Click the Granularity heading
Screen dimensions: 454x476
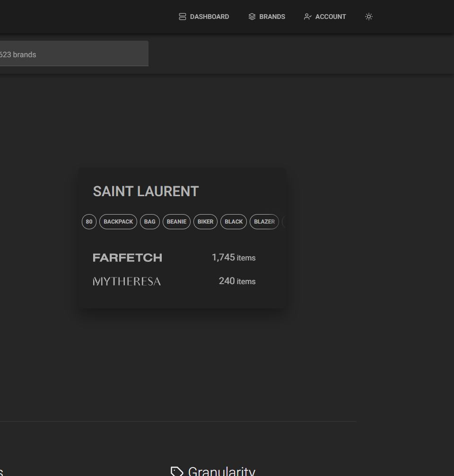click(x=222, y=471)
